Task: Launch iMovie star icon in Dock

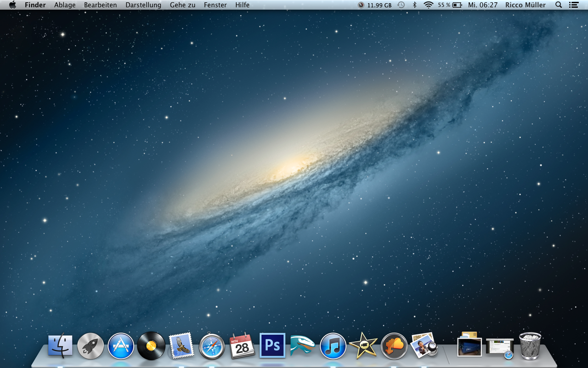Action: click(363, 346)
